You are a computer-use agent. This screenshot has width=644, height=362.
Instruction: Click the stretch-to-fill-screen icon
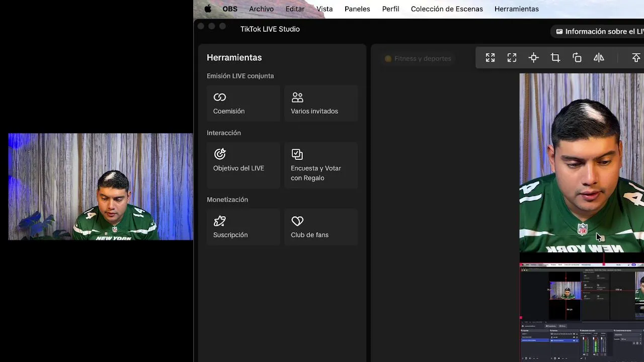490,58
